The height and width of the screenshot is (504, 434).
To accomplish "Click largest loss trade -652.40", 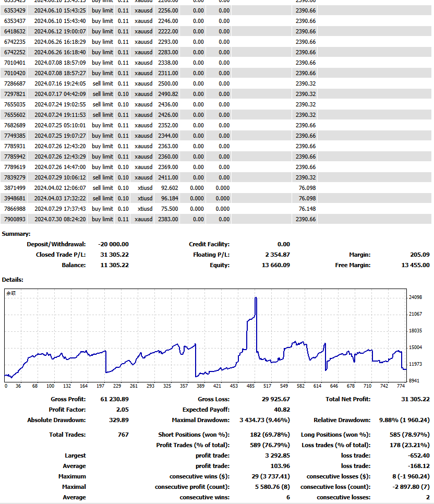I will click(418, 455).
